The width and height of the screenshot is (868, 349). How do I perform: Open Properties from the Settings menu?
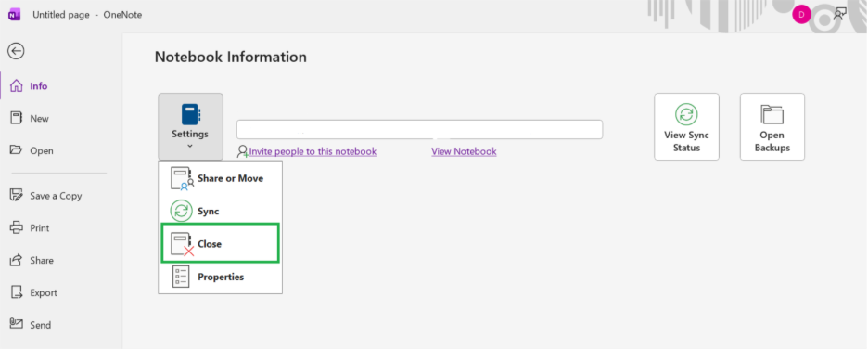[x=221, y=277]
